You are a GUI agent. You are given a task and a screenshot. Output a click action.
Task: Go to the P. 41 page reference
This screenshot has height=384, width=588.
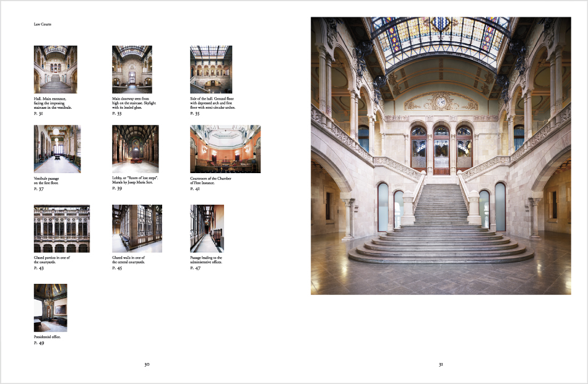click(x=195, y=189)
